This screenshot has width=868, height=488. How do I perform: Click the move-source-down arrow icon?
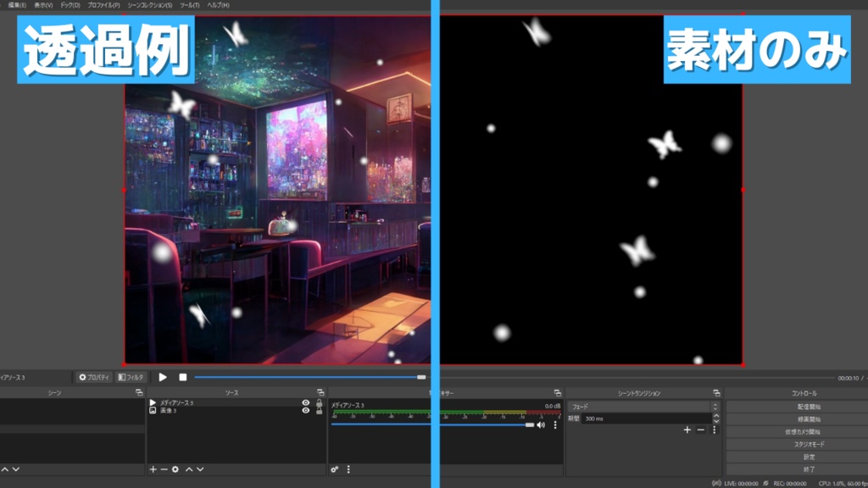tap(199, 469)
